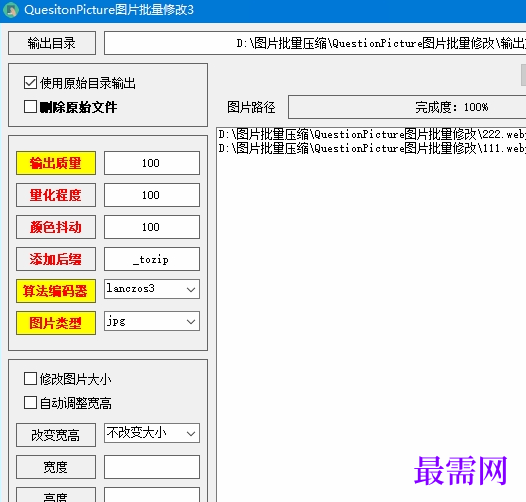Click the 改变宽高 button
This screenshot has height=502, width=526.
(56, 435)
